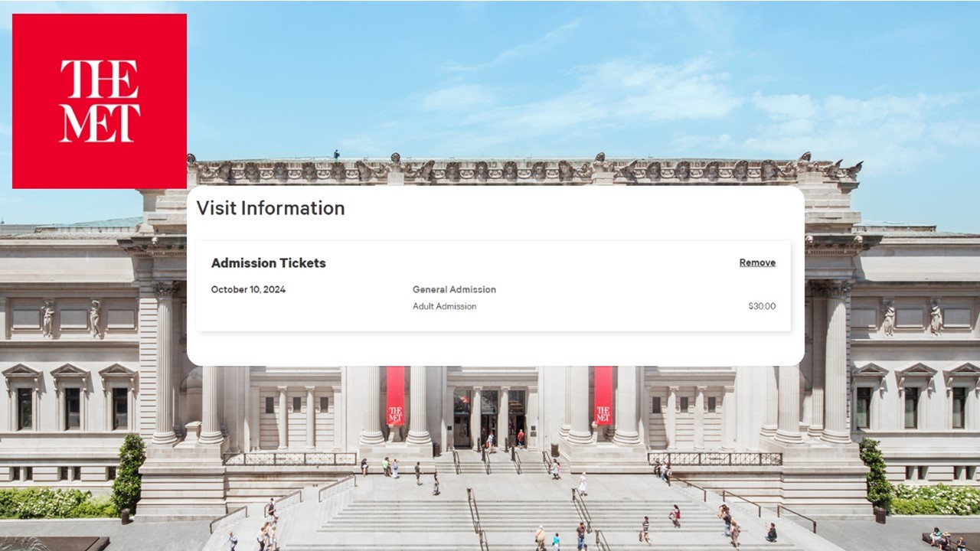The width and height of the screenshot is (980, 551).
Task: Click the red THE MET logo
Action: (x=100, y=101)
